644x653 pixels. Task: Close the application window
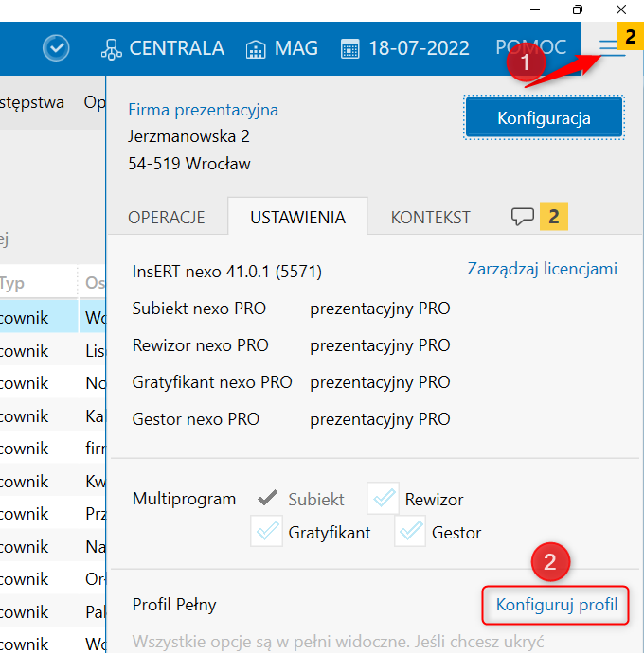tap(621, 9)
